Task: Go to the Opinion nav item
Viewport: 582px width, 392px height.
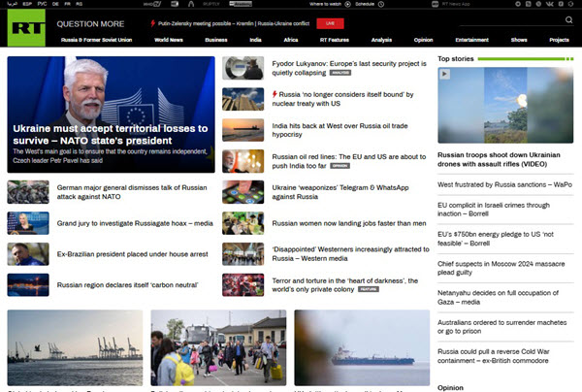Action: pos(424,40)
